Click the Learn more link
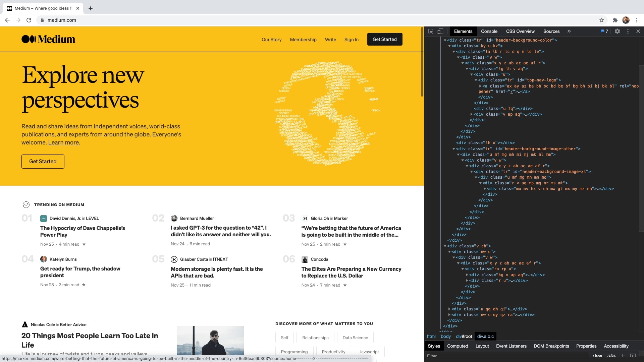This screenshot has width=644, height=362. tap(64, 142)
